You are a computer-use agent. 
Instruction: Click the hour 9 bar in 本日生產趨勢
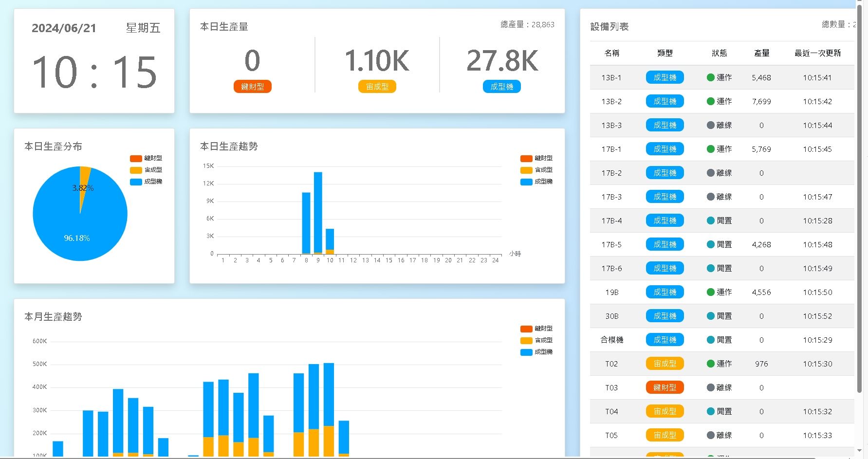pos(318,212)
